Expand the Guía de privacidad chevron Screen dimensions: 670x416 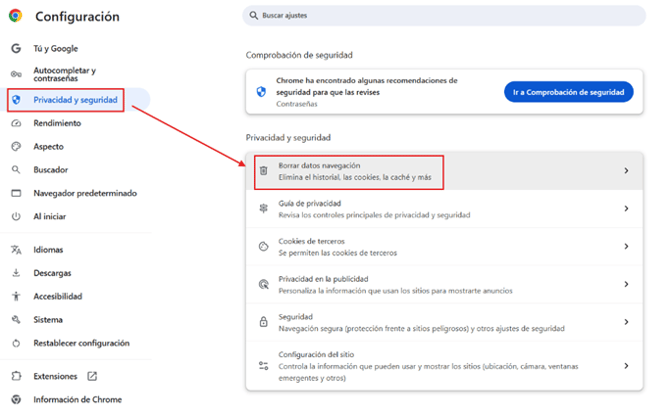tap(626, 208)
